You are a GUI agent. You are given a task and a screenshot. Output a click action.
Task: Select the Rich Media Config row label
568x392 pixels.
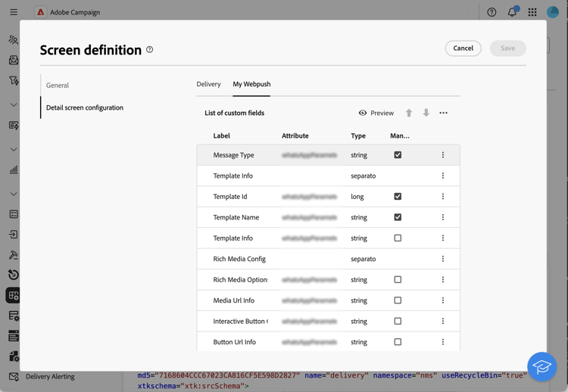coord(239,259)
